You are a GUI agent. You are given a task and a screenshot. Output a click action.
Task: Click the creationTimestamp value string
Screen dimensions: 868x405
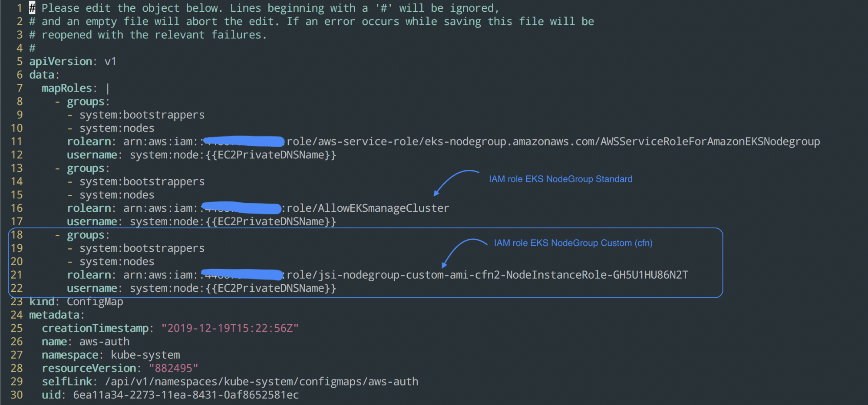click(x=230, y=329)
